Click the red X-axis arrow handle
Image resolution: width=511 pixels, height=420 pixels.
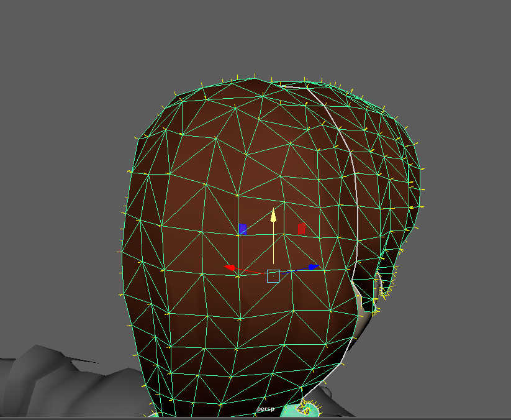[x=230, y=268]
